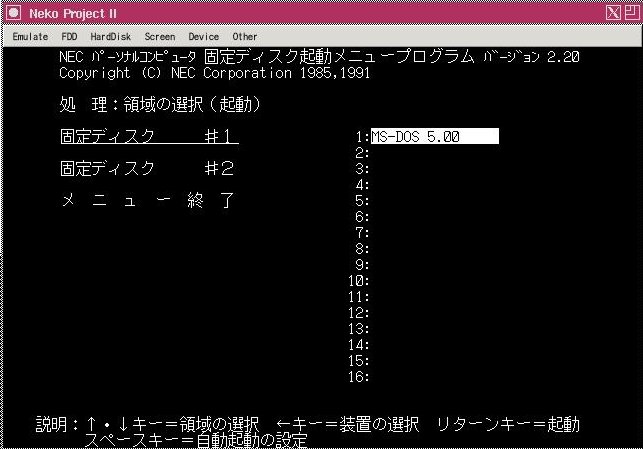Open the HardDisk menu
The height and width of the screenshot is (449, 643).
point(110,37)
